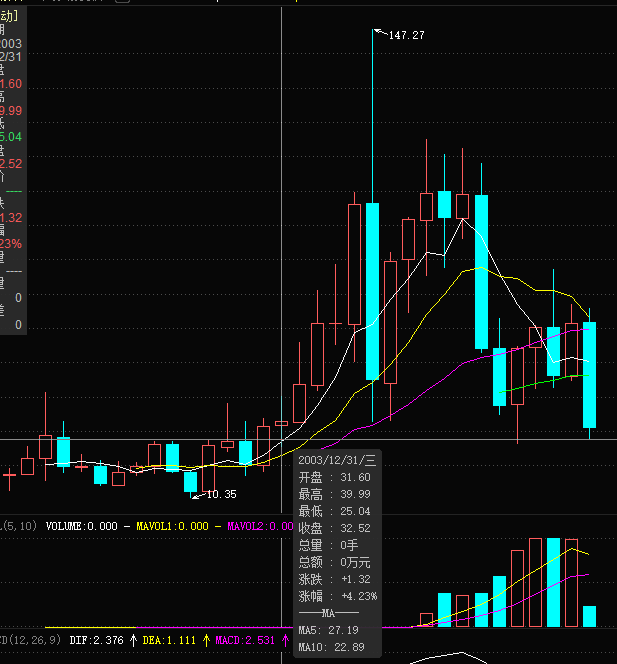
Task: Select the magenta MAVOL2 indicator label
Action: (x=260, y=525)
